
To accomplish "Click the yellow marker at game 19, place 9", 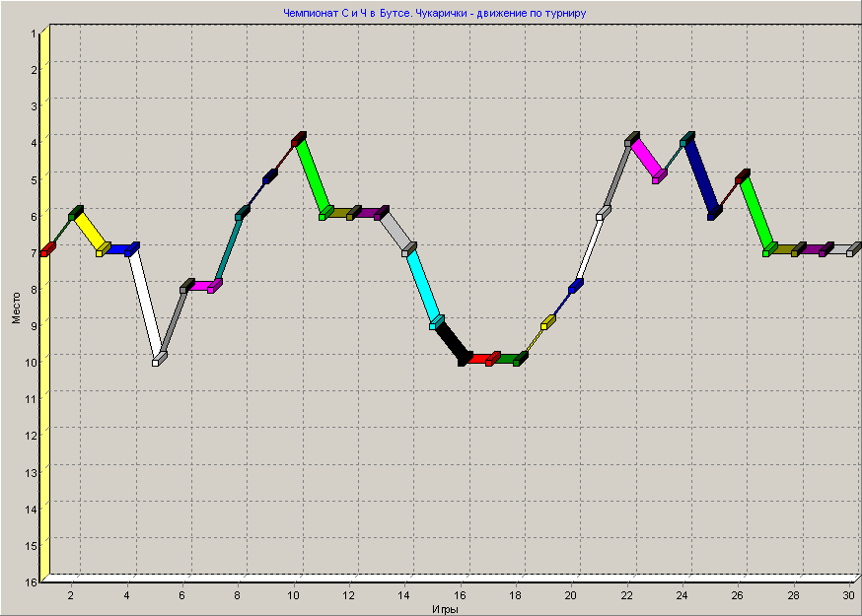I will coord(547,322).
